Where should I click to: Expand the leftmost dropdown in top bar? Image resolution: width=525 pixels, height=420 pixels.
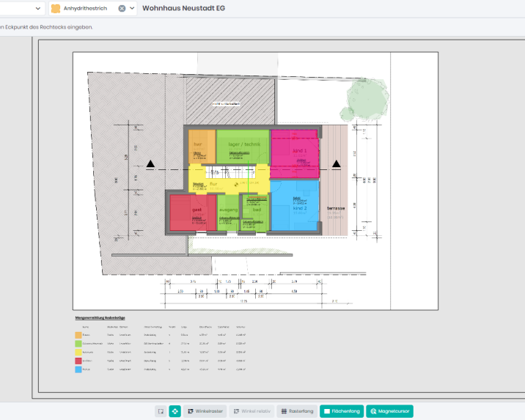pyautogui.click(x=38, y=8)
